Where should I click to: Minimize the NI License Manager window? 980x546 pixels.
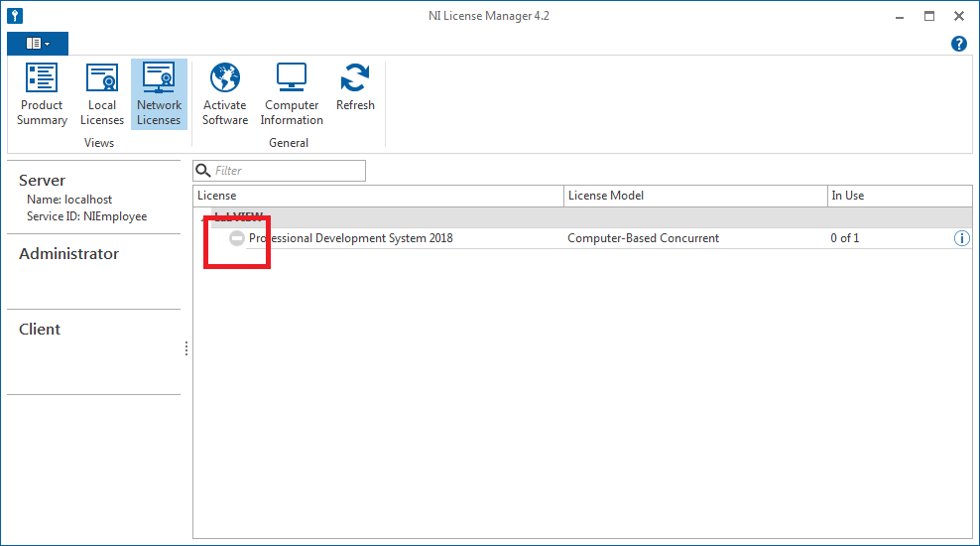[900, 16]
